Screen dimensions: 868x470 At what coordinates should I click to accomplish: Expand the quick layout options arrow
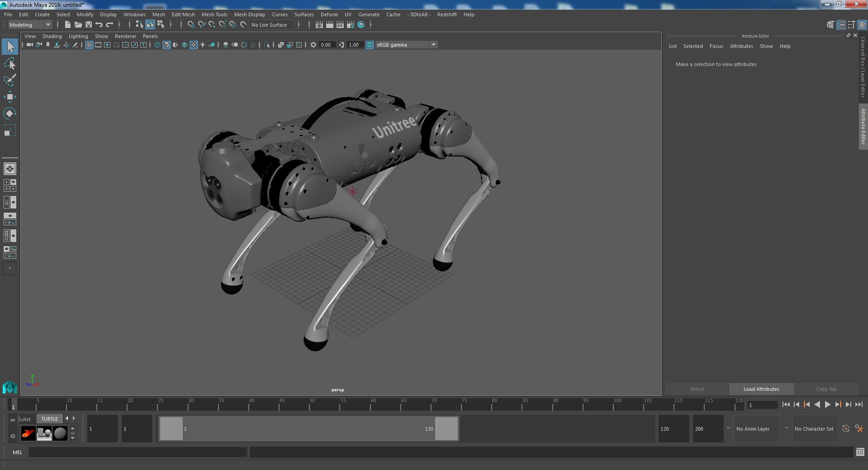[10, 268]
